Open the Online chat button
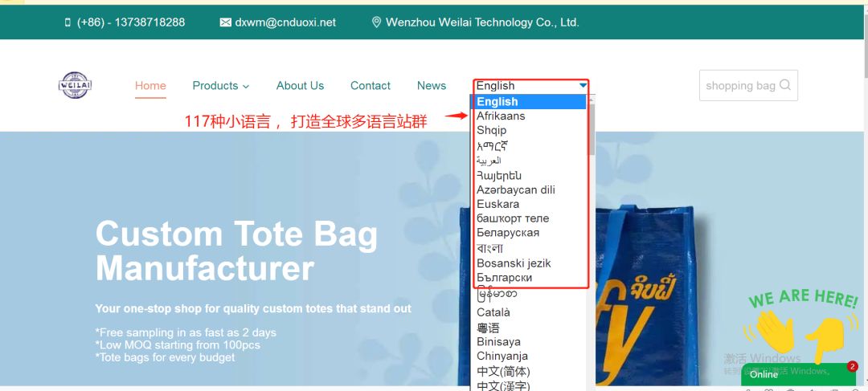Image resolution: width=868 pixels, height=391 pixels. [797, 374]
